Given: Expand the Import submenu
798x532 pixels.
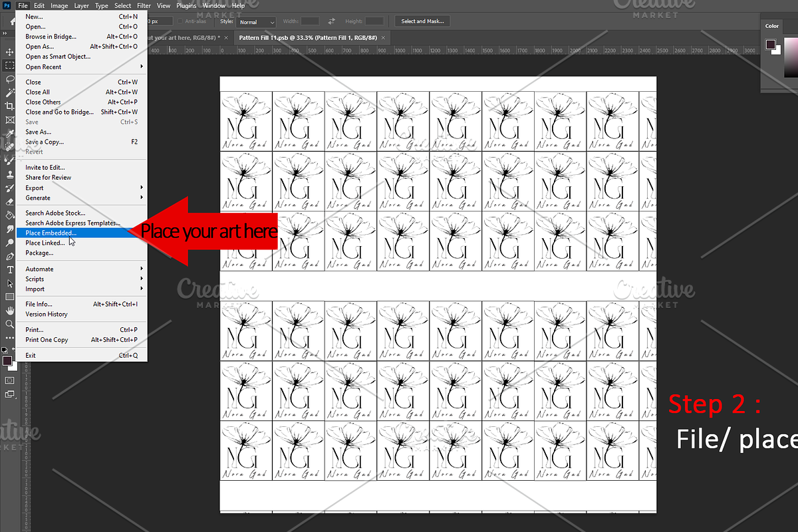Looking at the screenshot, I should (x=80, y=289).
